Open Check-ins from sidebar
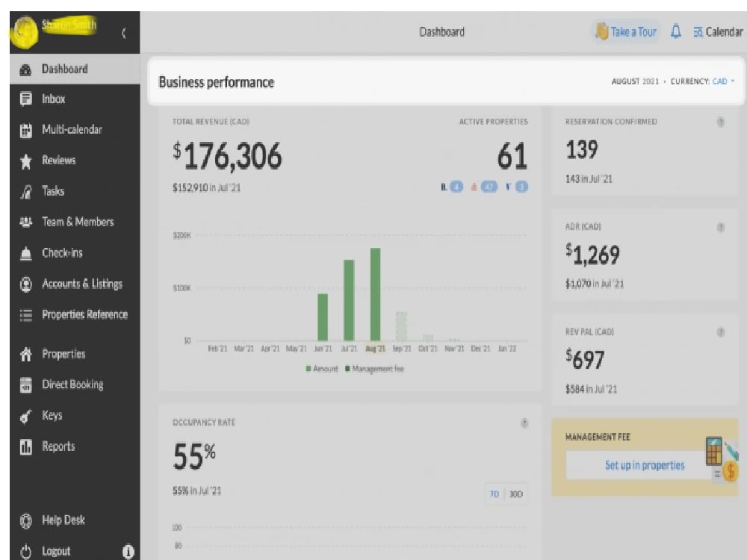This screenshot has height=560, width=747. (x=62, y=253)
